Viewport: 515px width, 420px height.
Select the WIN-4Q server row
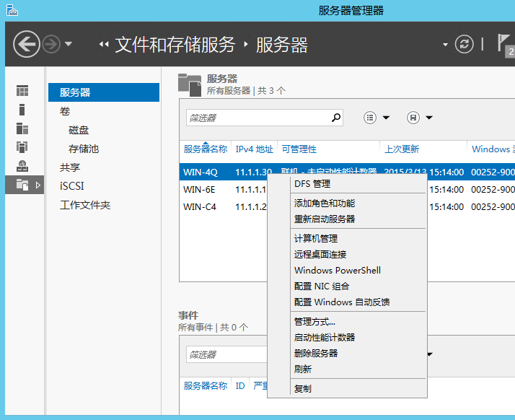(347, 172)
